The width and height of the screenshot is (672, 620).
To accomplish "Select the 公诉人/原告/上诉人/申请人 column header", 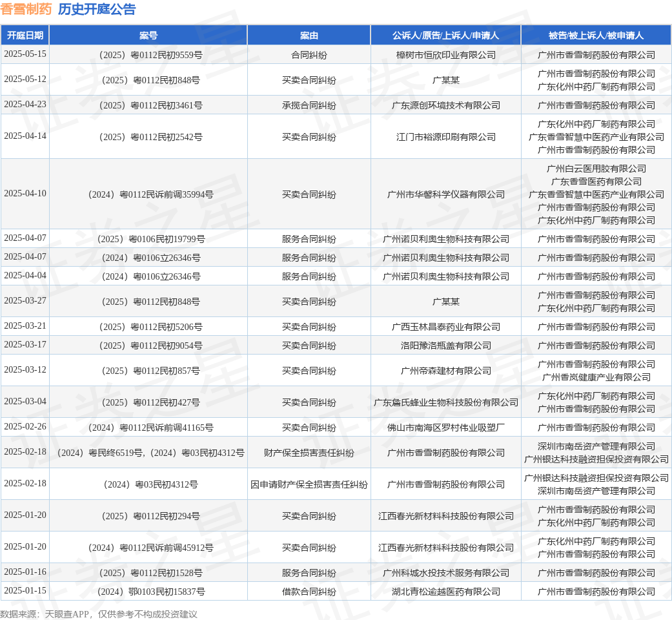I will point(445,36).
